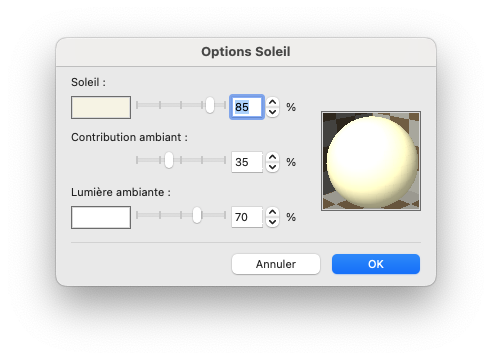
Task: Confirm settings with the OK button
Action: [376, 264]
